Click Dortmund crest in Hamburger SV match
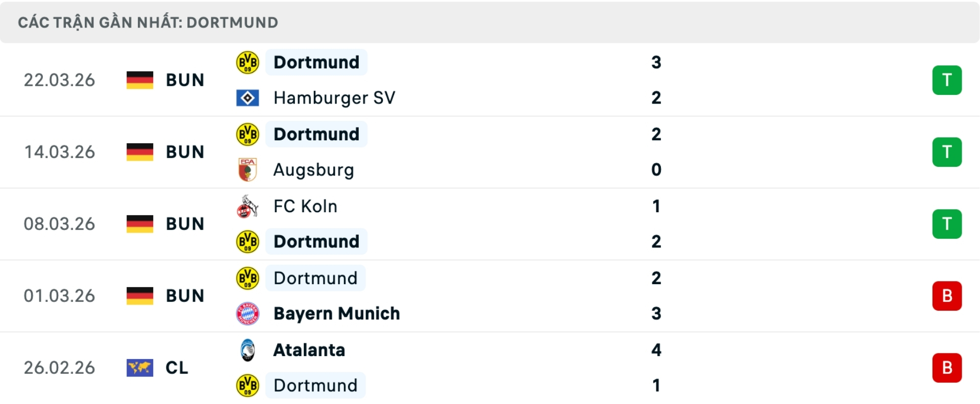The image size is (980, 404). (248, 63)
